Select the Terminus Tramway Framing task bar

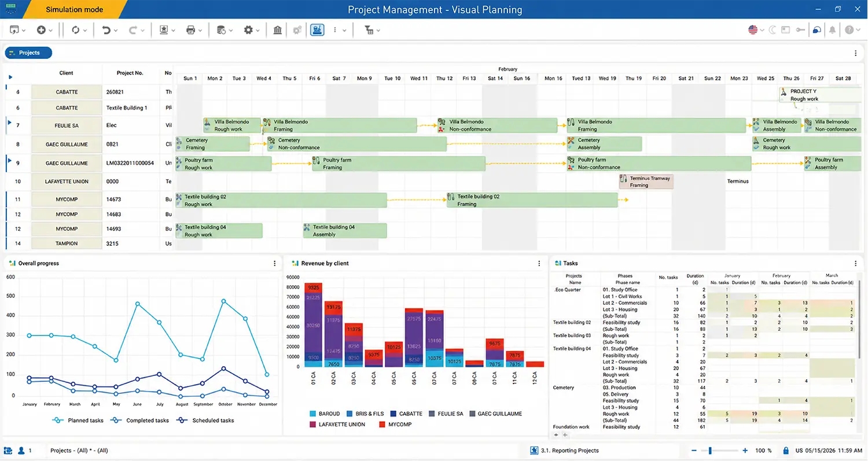[646, 182]
